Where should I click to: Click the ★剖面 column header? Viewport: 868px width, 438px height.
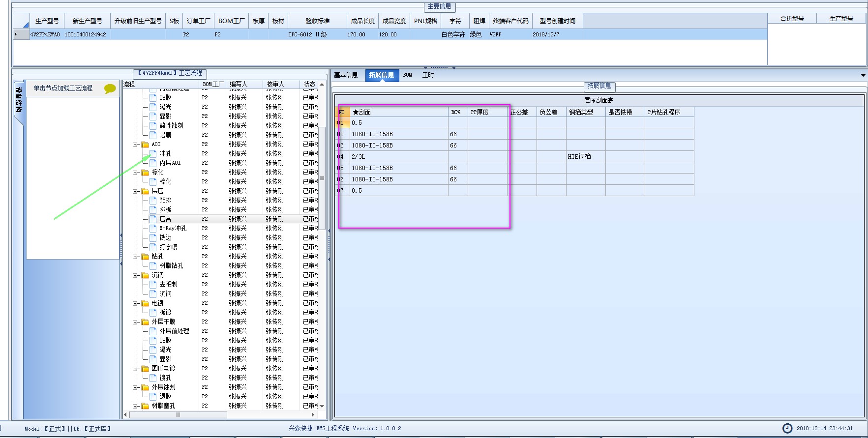click(399, 112)
